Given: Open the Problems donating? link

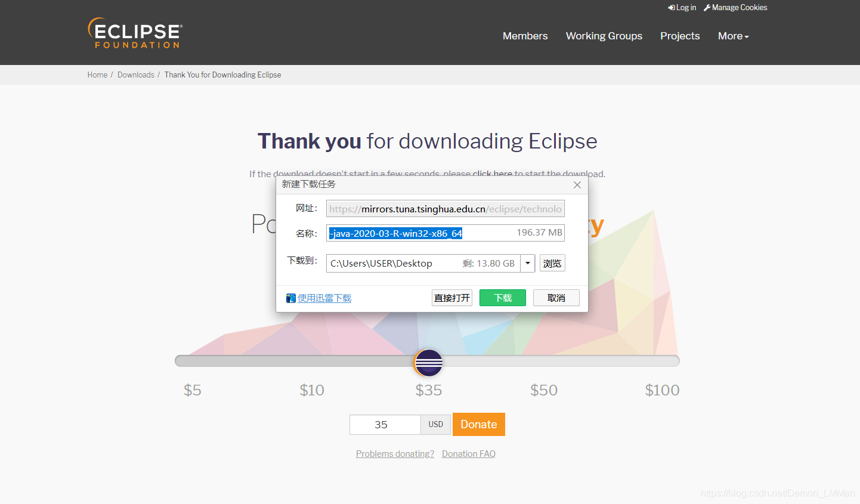Looking at the screenshot, I should 395,454.
